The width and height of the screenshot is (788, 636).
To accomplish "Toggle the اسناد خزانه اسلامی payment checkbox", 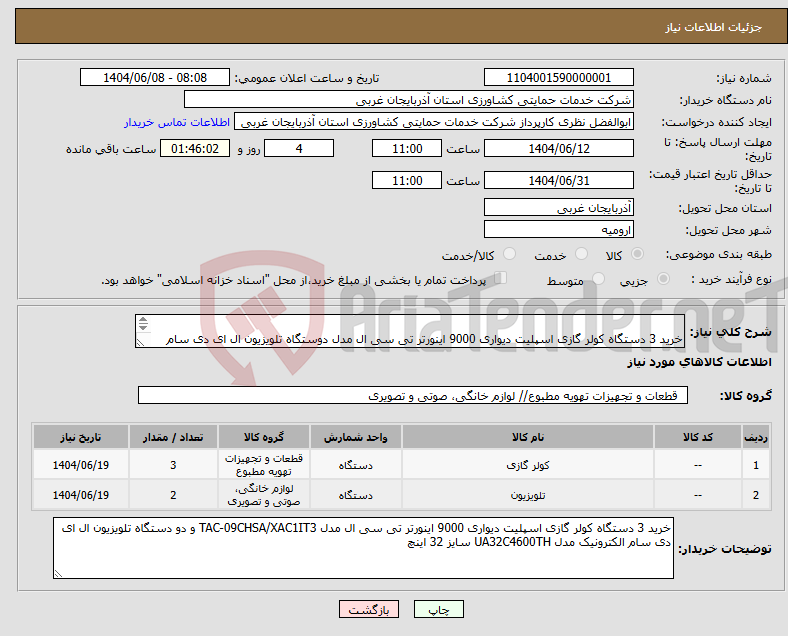I will tap(501, 278).
